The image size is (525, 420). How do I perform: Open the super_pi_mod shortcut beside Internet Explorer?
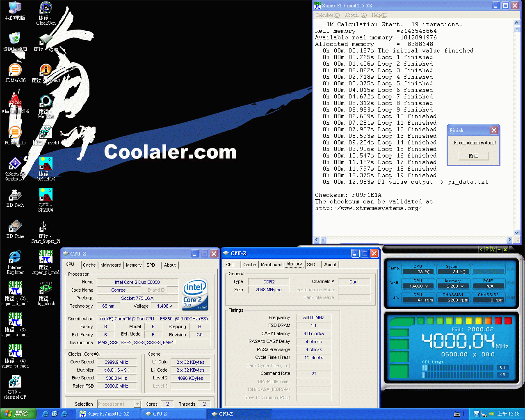pos(46,262)
